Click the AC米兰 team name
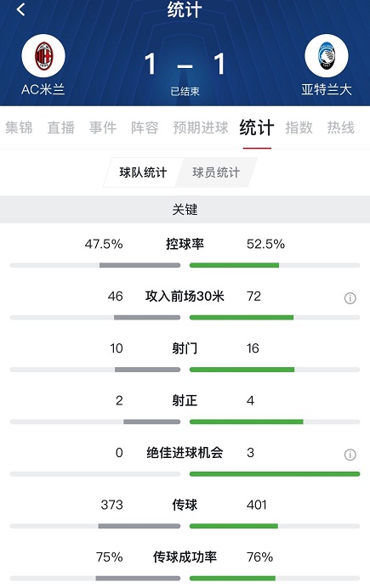 43,89
